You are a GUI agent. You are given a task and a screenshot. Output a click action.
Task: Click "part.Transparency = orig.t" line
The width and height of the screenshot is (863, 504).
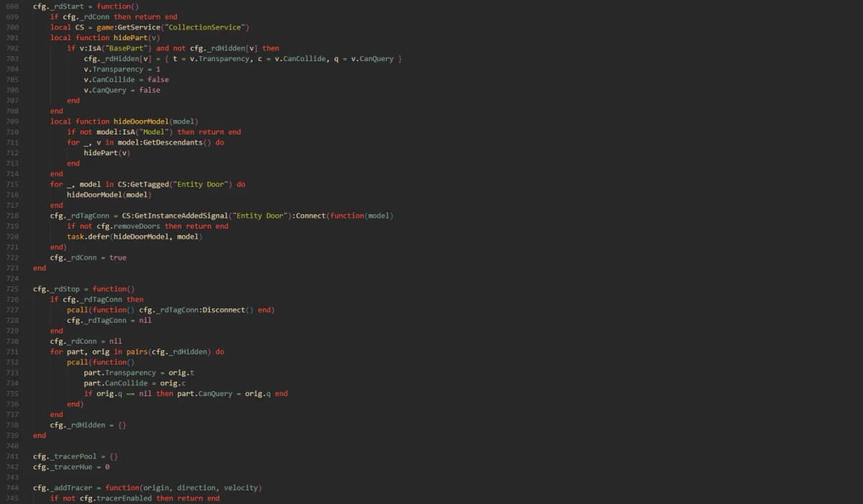pos(139,373)
